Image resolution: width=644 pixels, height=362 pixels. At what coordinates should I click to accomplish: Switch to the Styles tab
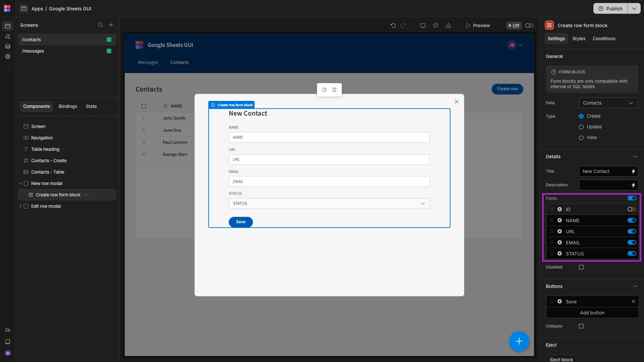tap(579, 39)
